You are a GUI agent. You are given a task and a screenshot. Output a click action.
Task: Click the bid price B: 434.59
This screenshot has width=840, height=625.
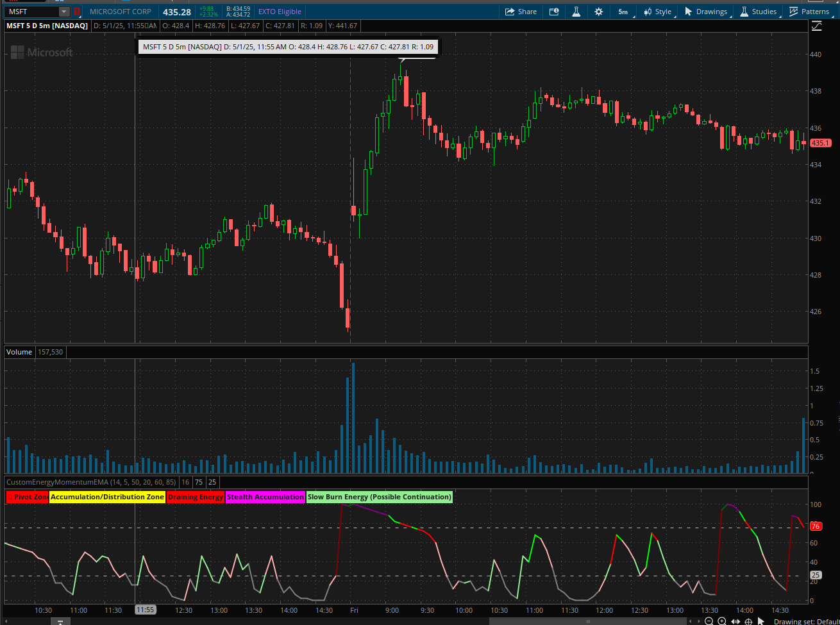pos(238,8)
